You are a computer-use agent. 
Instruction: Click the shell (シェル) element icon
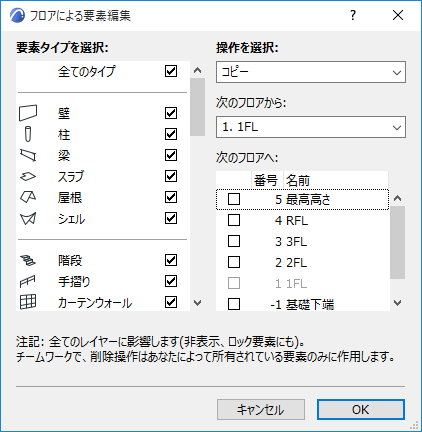pyautogui.click(x=28, y=218)
